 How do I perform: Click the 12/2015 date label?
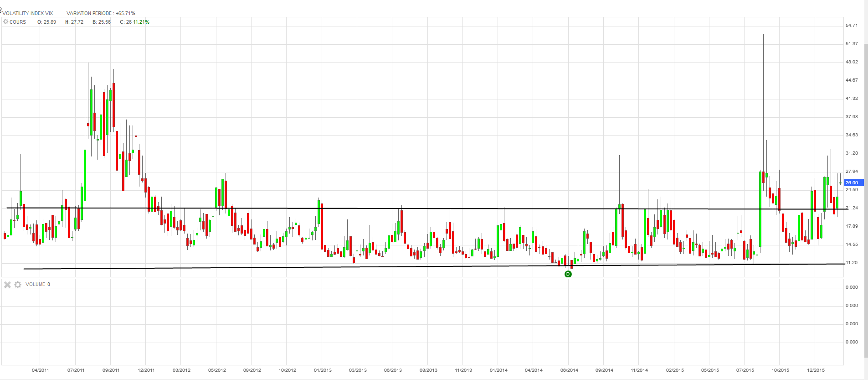[x=816, y=370]
